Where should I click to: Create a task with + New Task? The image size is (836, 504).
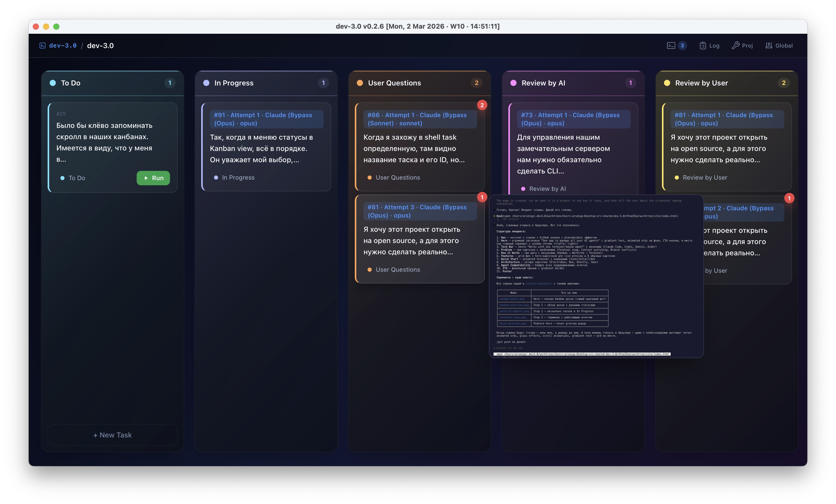(x=112, y=435)
